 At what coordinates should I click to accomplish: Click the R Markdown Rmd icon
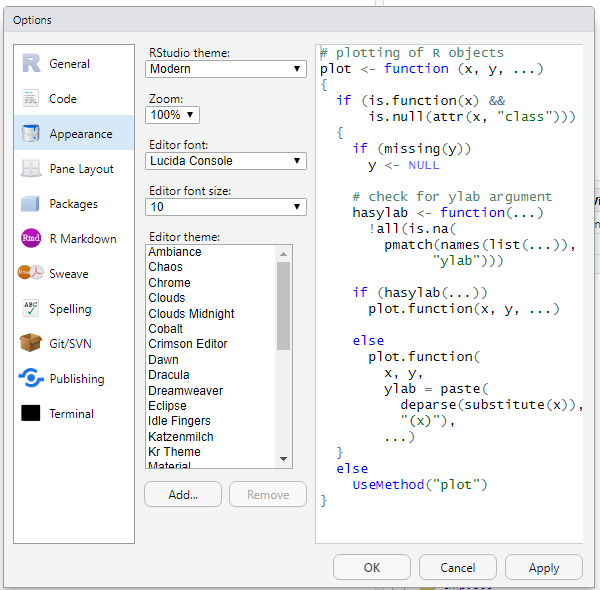(x=31, y=239)
